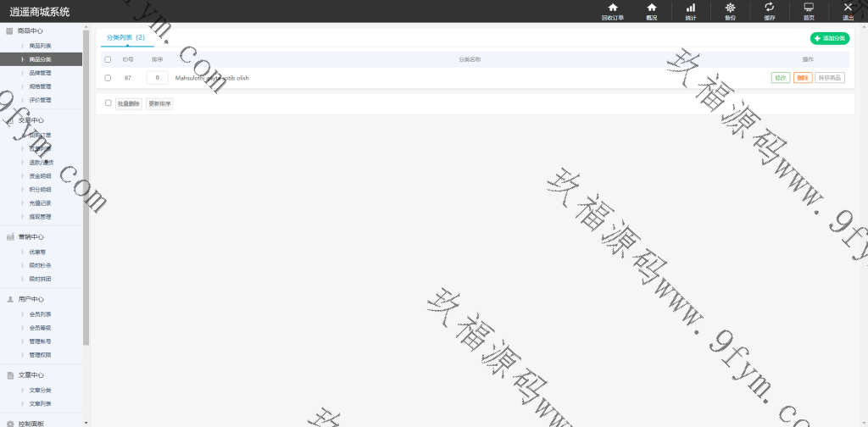Click the 用户中心 user icon in sidebar
The image size is (868, 427).
pyautogui.click(x=10, y=299)
